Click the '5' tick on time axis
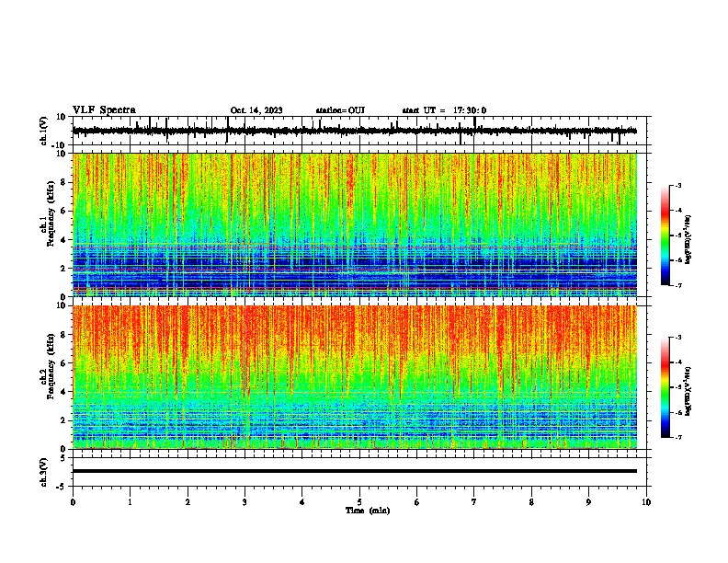Screen dimensions: 728x563 tap(359, 502)
